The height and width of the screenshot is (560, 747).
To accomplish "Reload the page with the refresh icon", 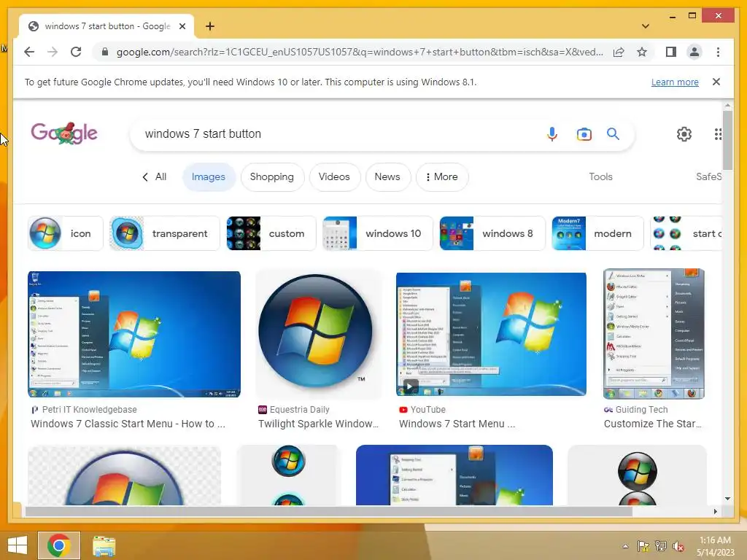I will [76, 52].
